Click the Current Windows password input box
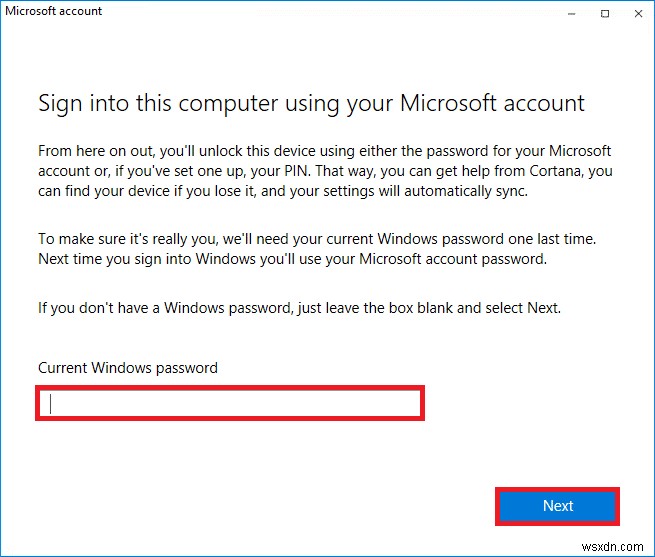 coord(230,404)
